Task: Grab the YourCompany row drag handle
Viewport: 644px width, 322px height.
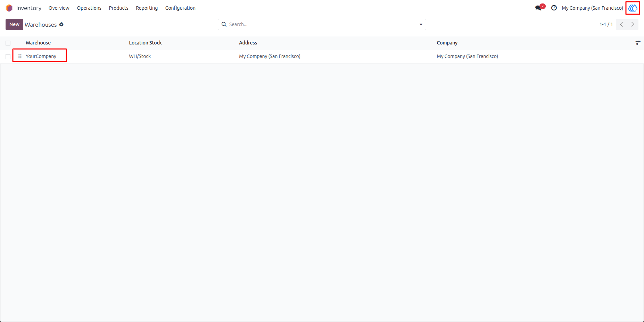Action: pos(20,56)
